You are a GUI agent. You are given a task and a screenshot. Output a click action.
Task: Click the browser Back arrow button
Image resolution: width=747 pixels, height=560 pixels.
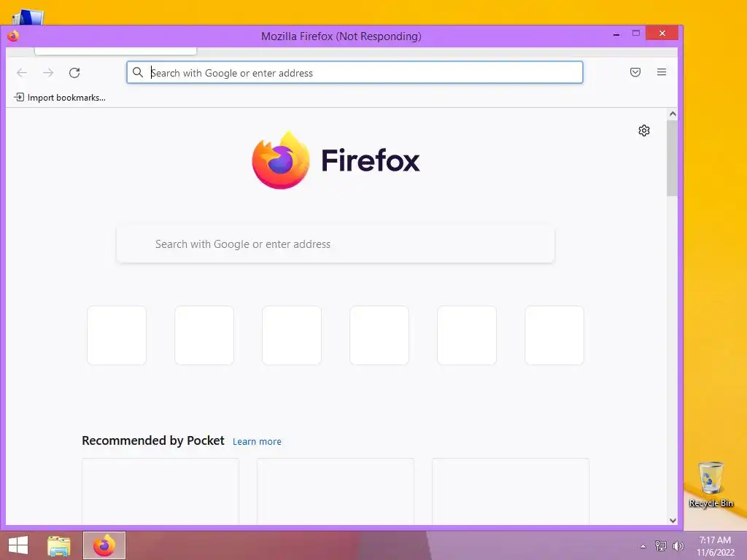point(22,73)
